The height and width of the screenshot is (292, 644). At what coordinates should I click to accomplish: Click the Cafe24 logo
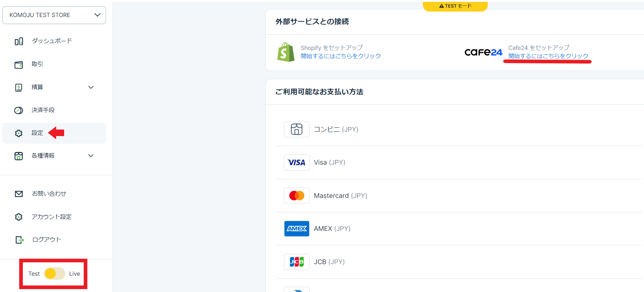[483, 52]
